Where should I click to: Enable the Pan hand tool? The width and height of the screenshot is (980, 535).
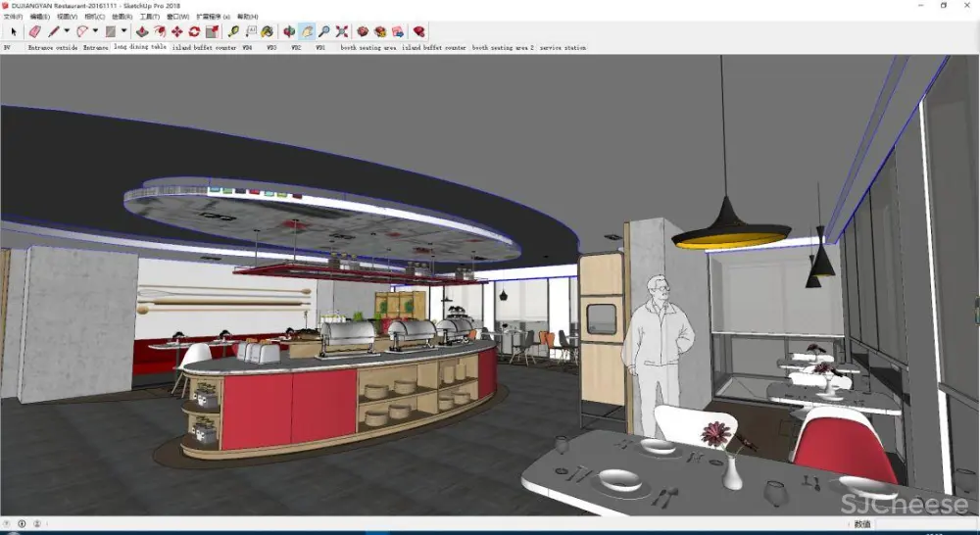coord(307,32)
